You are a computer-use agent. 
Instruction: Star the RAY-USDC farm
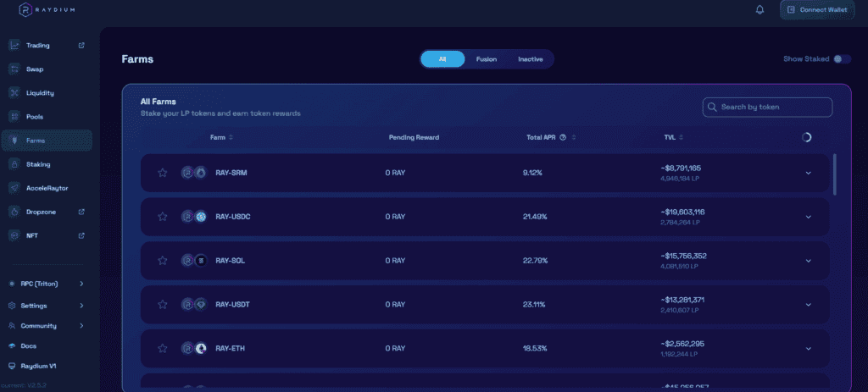[162, 217]
